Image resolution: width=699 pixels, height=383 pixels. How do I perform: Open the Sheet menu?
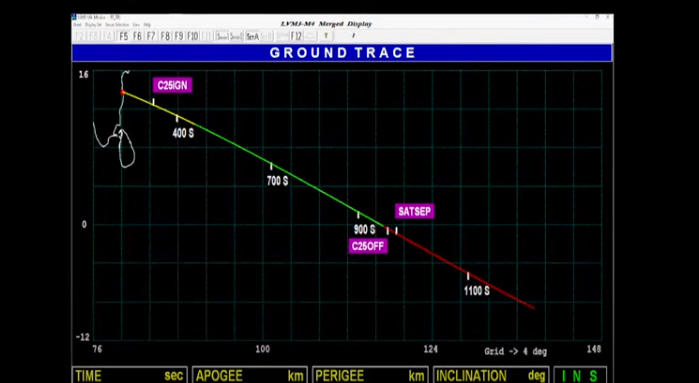coord(78,25)
